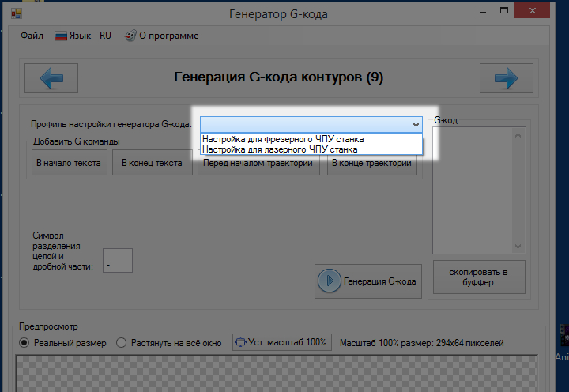Maximize the Генератор G-кода window
Screen dimensions: 569x392
(504, 10)
